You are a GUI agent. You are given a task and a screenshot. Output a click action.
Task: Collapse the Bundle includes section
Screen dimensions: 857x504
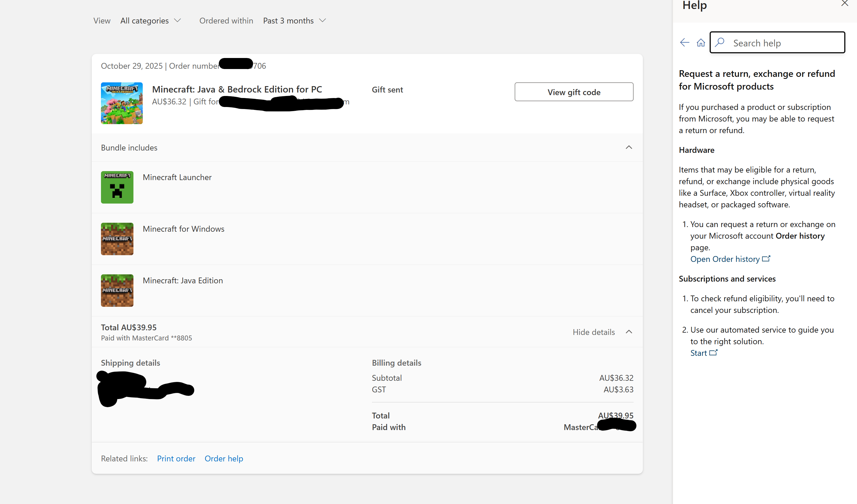(628, 148)
